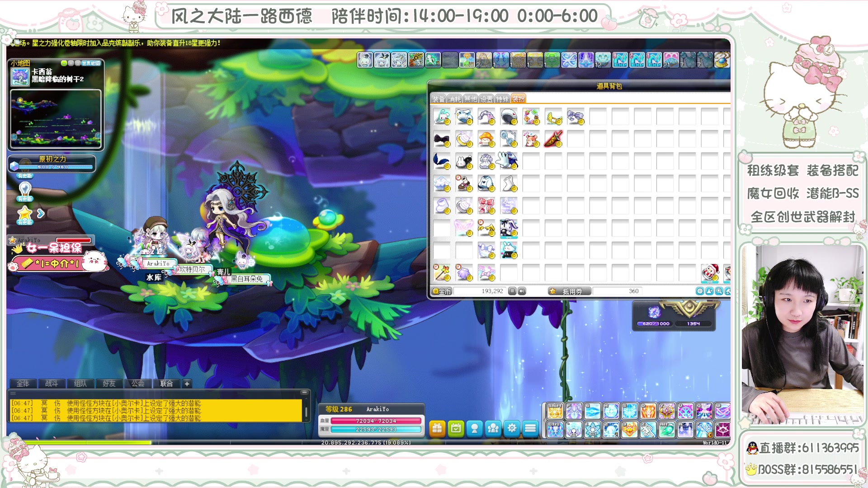
Task: Expand the quickslot bar left handle
Action: 543,420
